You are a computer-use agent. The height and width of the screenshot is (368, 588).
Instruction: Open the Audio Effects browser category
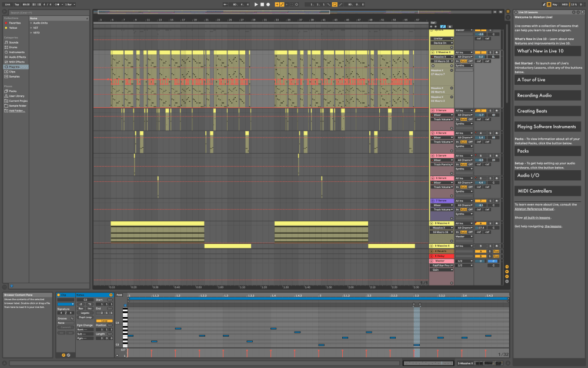tap(17, 57)
